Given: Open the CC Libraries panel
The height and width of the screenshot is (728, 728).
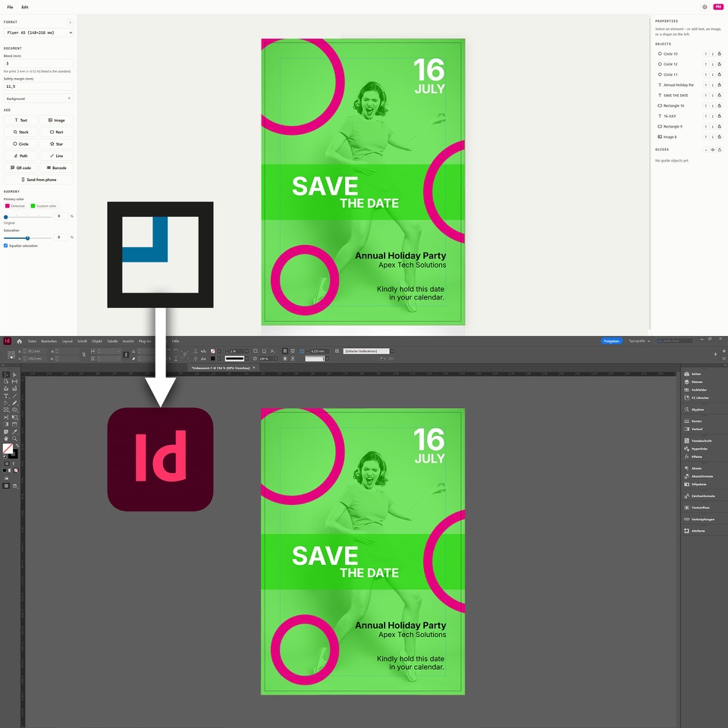Looking at the screenshot, I should click(696, 397).
